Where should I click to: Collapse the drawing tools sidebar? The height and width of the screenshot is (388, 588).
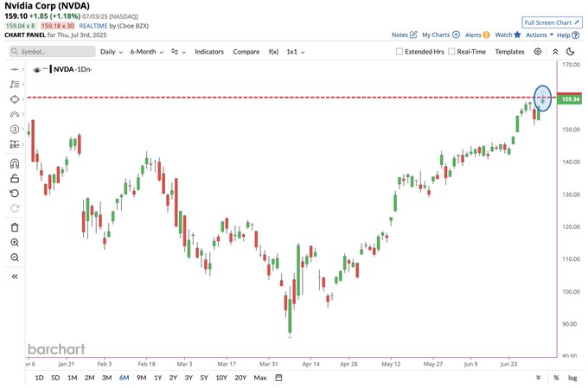pyautogui.click(x=15, y=277)
